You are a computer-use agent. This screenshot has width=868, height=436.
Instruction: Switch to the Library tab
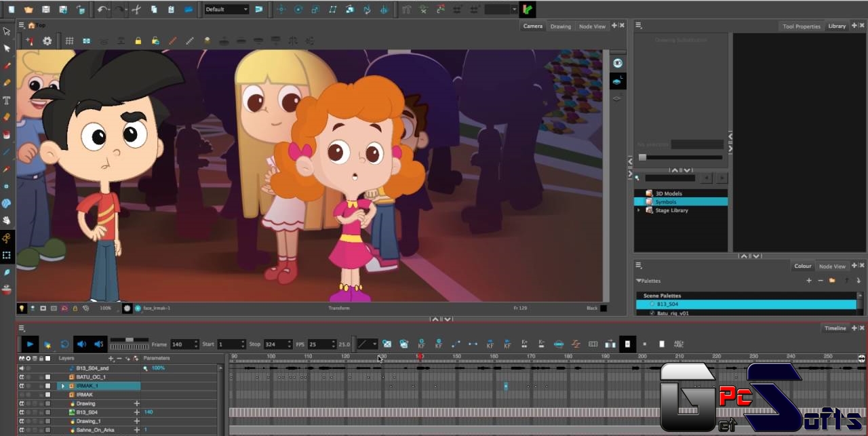(x=837, y=26)
